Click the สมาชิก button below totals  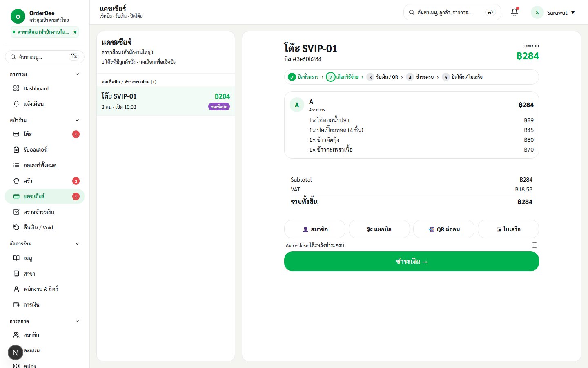tap(315, 229)
